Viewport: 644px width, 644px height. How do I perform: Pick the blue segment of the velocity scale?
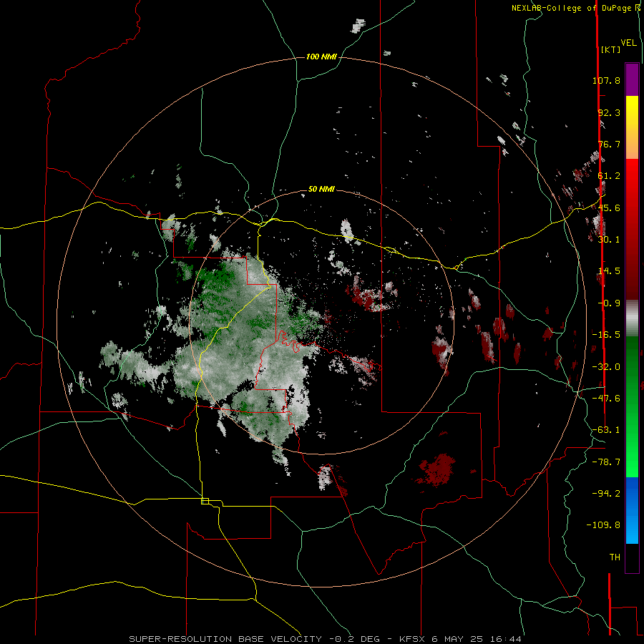tap(632, 510)
